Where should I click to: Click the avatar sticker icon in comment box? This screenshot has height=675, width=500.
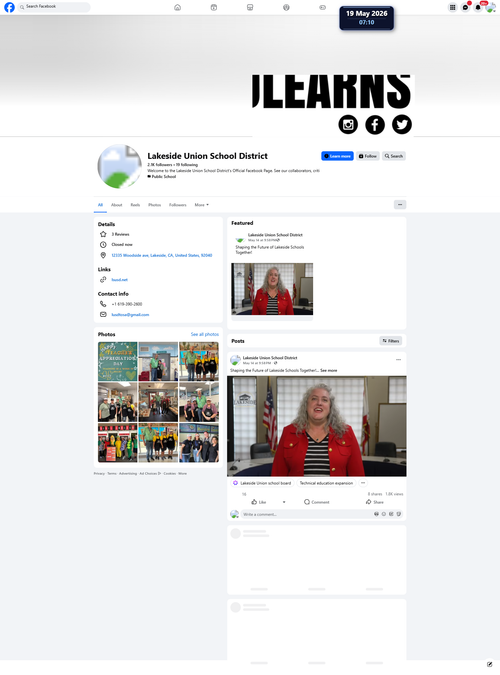tap(376, 514)
